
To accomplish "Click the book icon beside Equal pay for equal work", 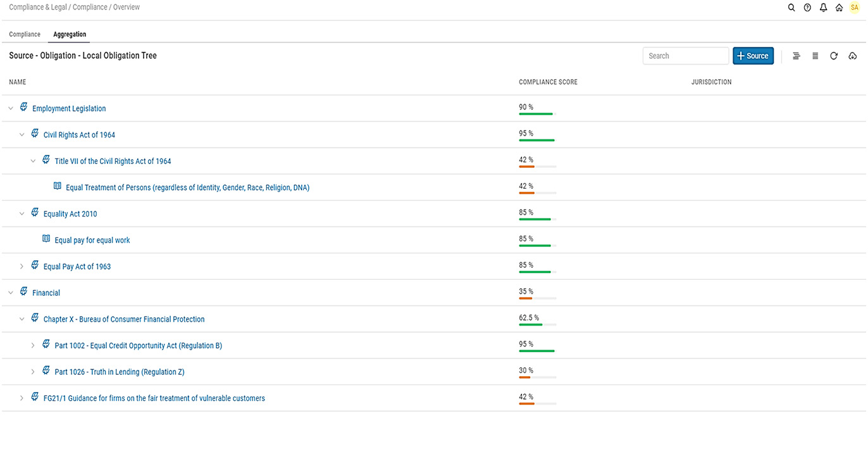I will 46,239.
